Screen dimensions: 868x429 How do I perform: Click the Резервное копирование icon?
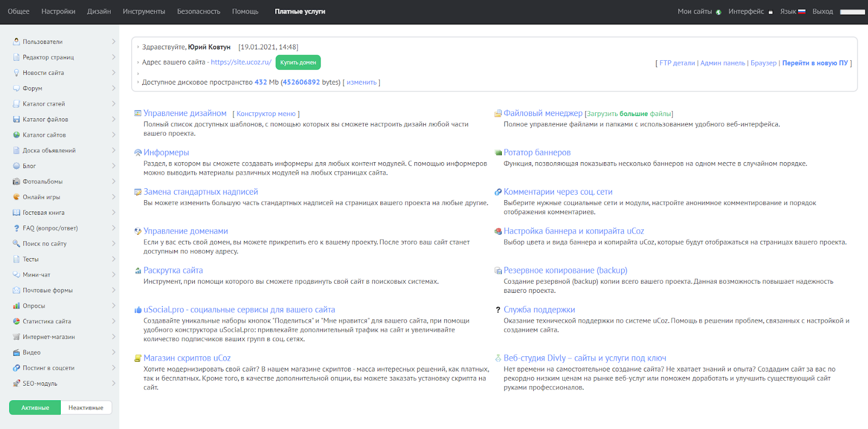498,271
